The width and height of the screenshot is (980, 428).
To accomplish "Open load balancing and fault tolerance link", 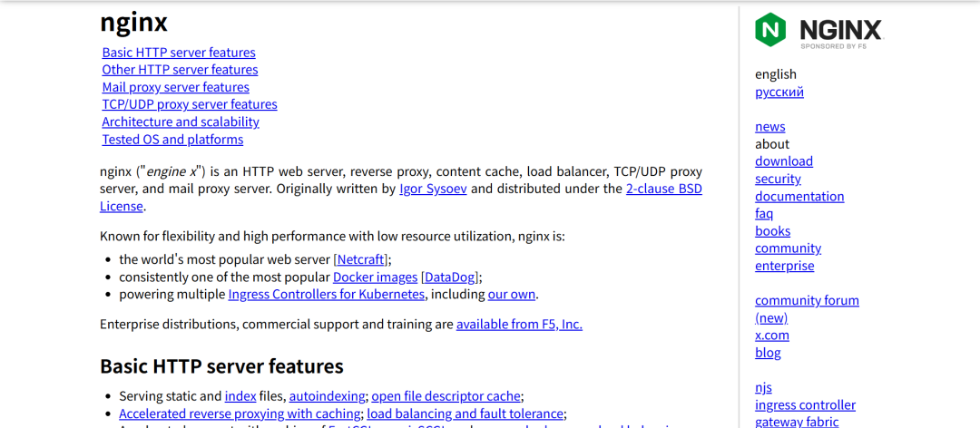I will [x=465, y=413].
